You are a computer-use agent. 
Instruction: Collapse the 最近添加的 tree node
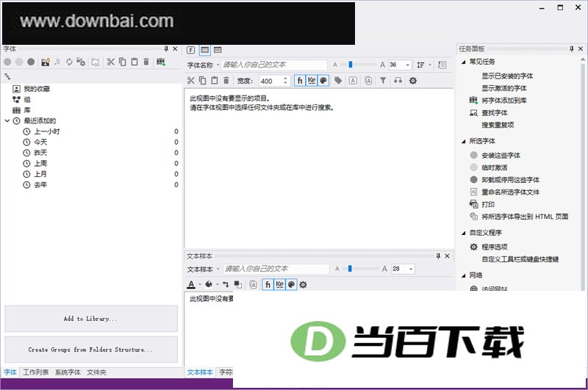pos(7,120)
